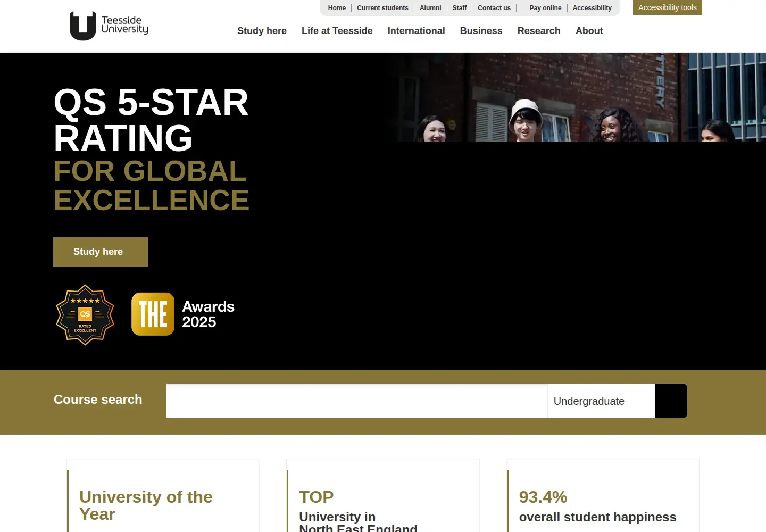Open the University of the Year card
766x532 pixels.
point(163,496)
